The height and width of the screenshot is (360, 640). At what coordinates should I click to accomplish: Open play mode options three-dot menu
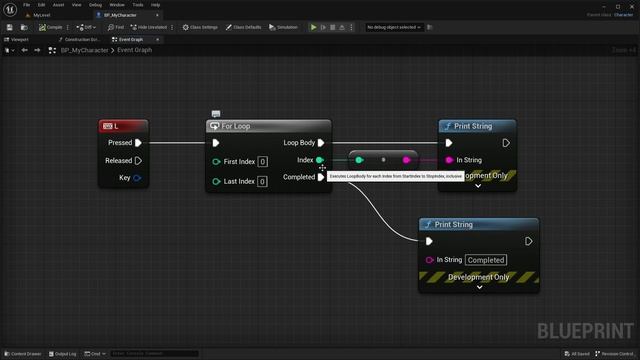pyautogui.click(x=351, y=27)
